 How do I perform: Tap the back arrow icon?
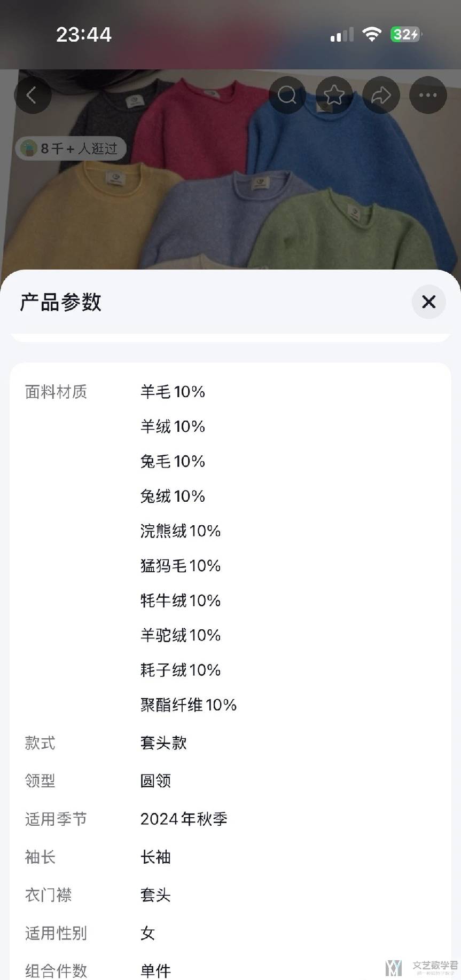point(32,96)
